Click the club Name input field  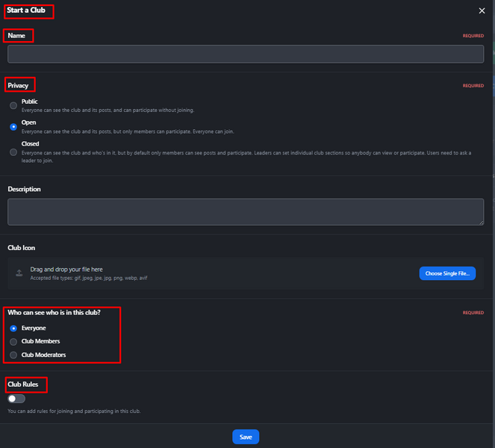pos(246,54)
